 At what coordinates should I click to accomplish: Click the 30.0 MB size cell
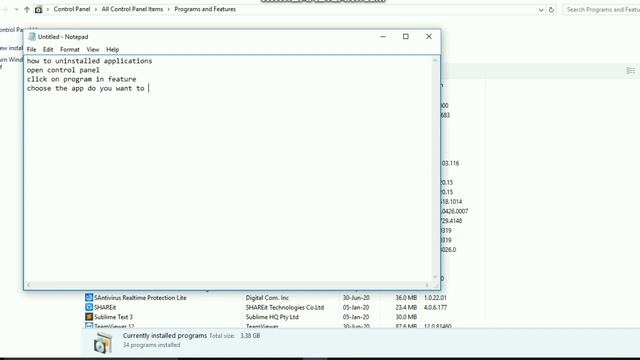pos(406,317)
